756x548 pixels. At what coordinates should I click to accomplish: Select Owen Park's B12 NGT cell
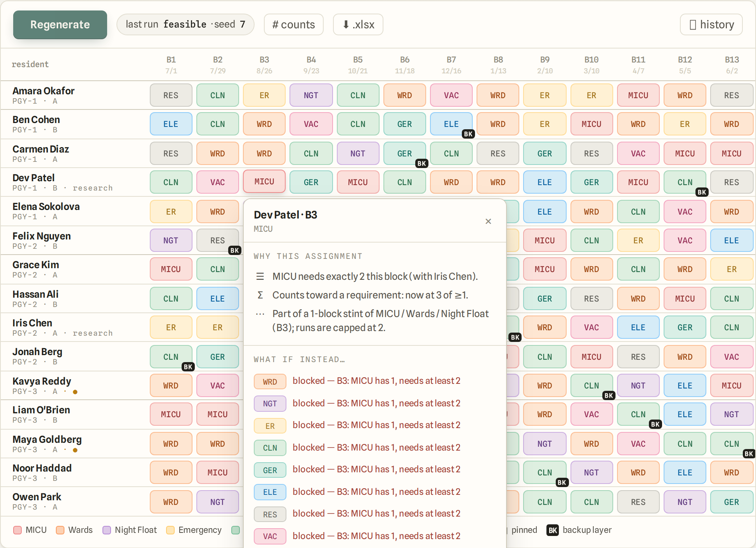(685, 502)
